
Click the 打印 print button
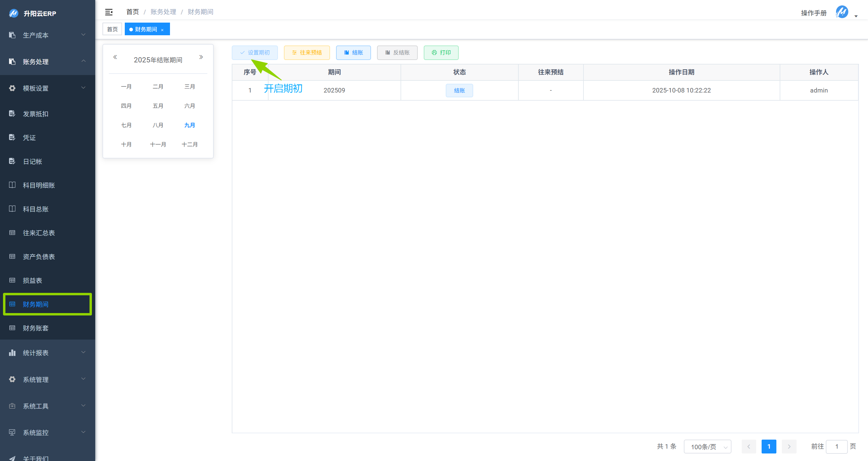pos(441,52)
